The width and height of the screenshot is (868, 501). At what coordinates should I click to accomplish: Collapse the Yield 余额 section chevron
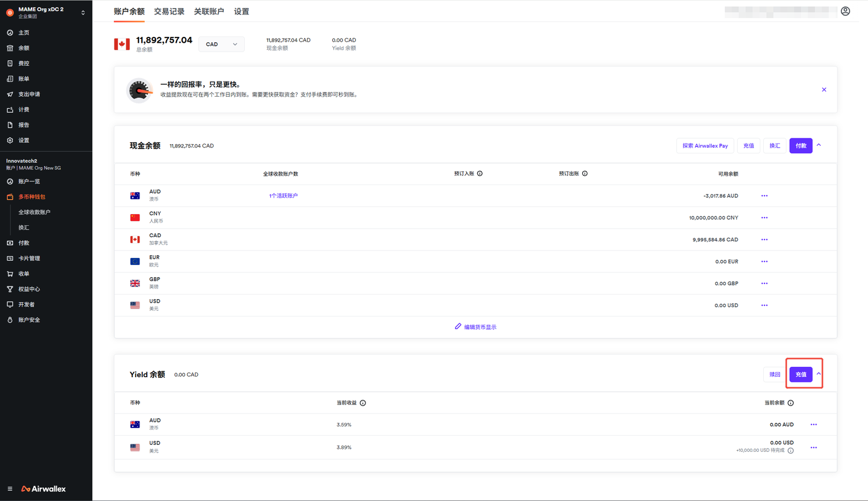(x=820, y=374)
